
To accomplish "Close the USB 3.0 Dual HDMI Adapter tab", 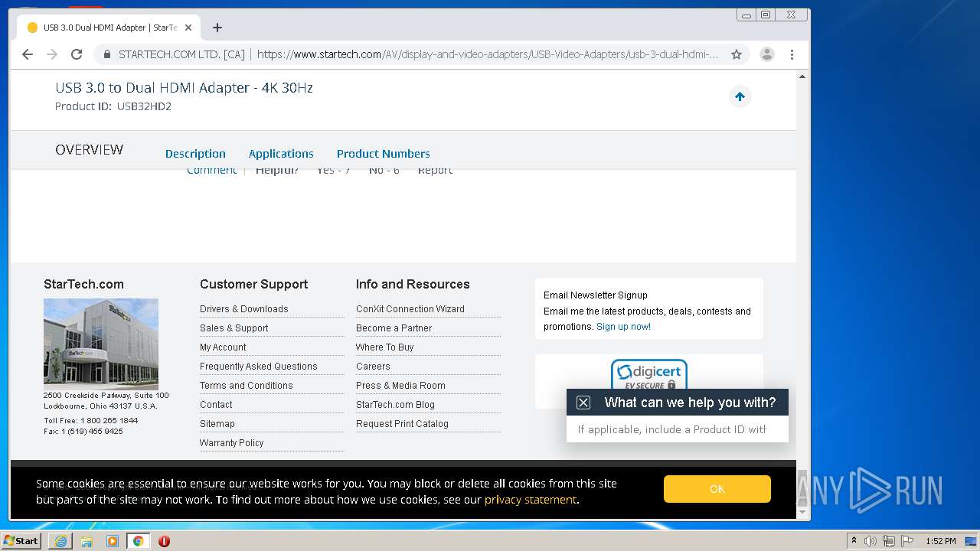I will pos(188,28).
